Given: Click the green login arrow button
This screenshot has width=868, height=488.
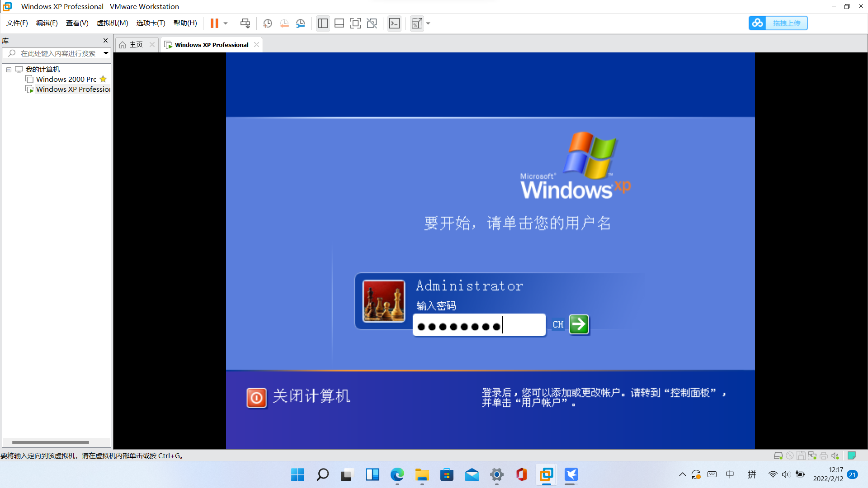Looking at the screenshot, I should [x=579, y=324].
